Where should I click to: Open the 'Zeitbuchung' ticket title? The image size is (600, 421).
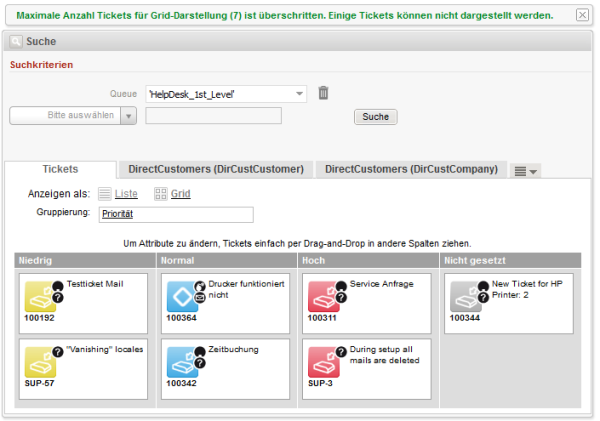click(x=235, y=350)
